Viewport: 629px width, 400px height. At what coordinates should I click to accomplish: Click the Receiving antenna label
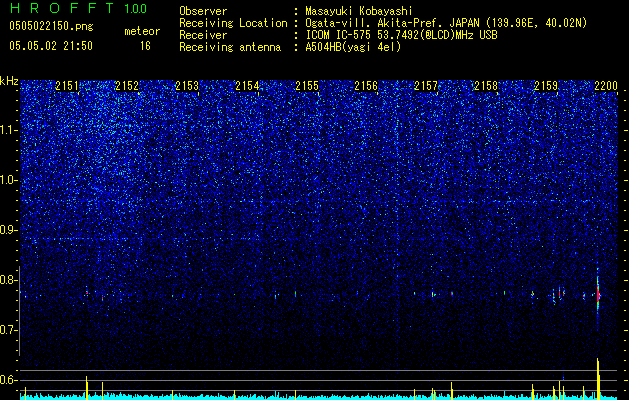click(230, 47)
